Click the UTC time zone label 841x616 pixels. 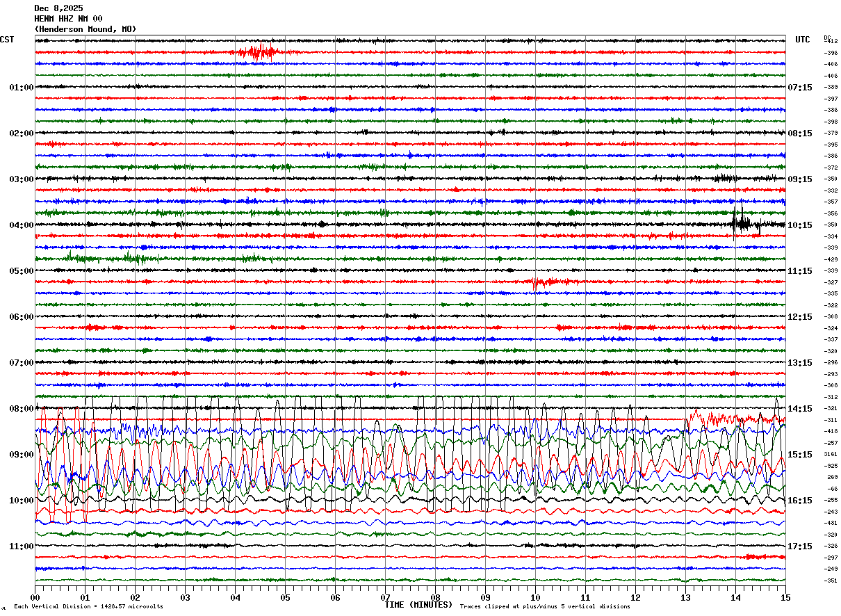point(803,40)
